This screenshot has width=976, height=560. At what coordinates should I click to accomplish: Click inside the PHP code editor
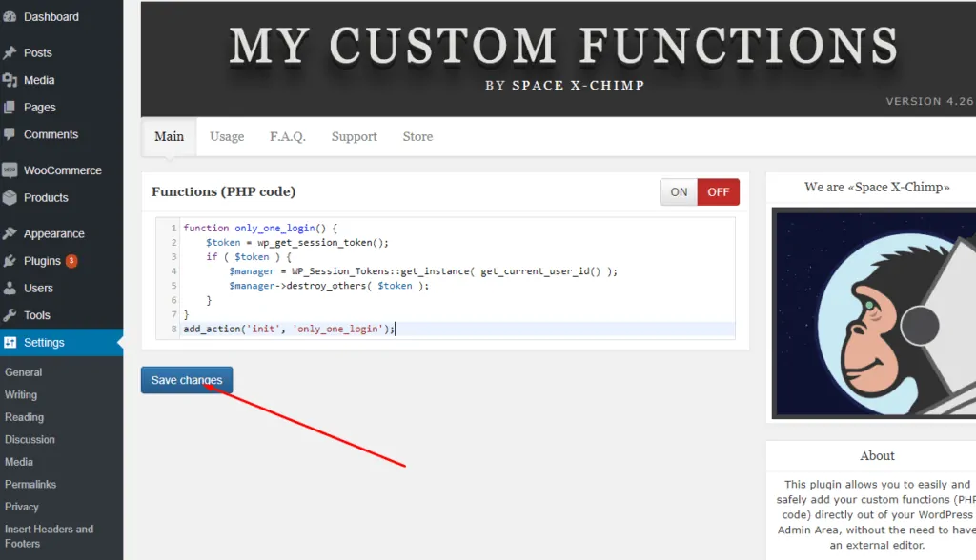click(445, 278)
